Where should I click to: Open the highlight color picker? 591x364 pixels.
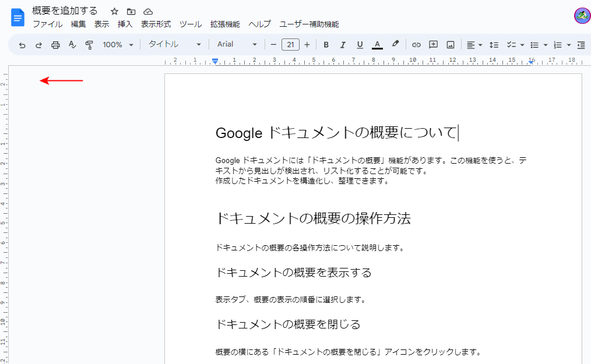pos(395,44)
